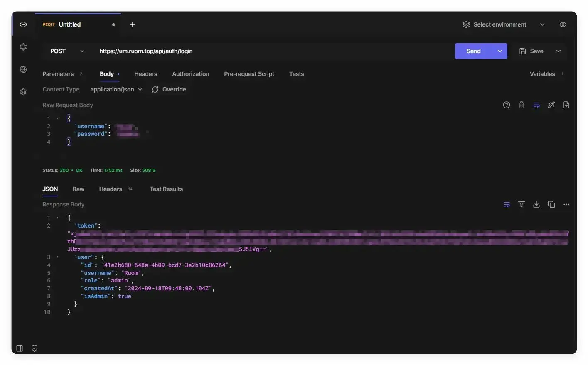Viewport: 588px width, 365px height.
Task: Click the trash icon to clear request body
Action: [x=521, y=105]
